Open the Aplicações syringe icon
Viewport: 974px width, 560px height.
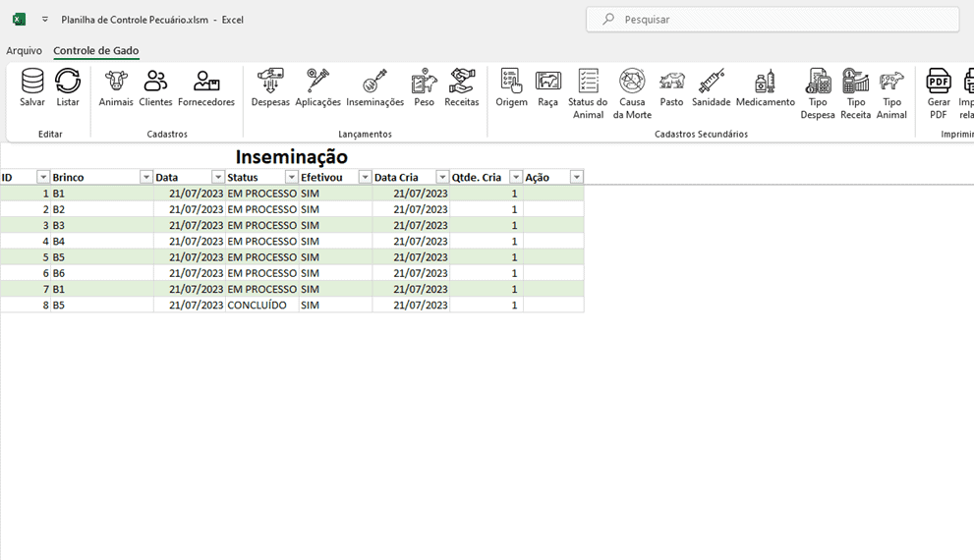[317, 82]
